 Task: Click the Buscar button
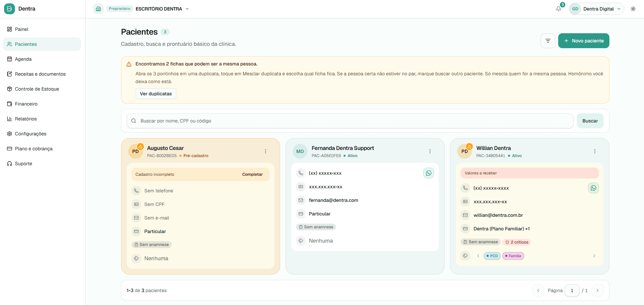pyautogui.click(x=590, y=121)
